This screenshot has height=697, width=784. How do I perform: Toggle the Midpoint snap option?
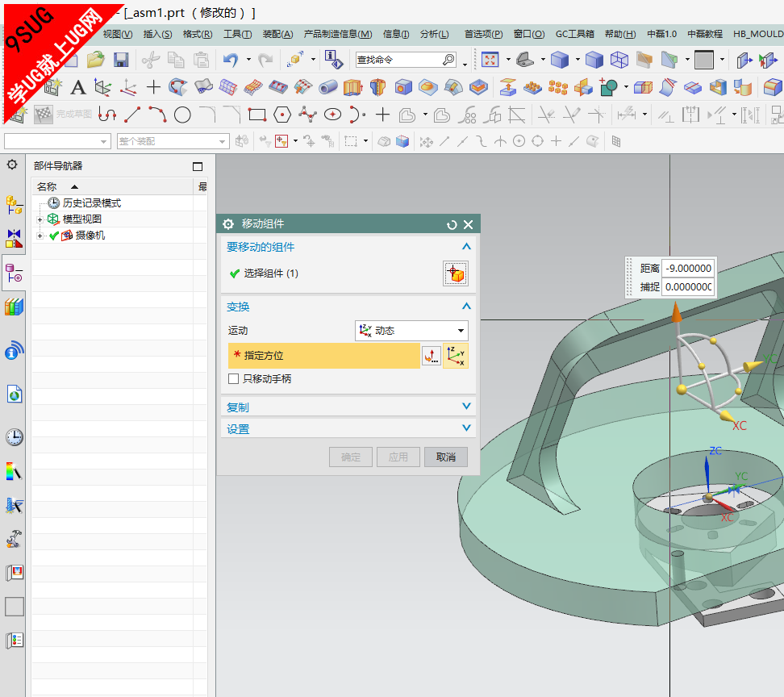tap(463, 141)
